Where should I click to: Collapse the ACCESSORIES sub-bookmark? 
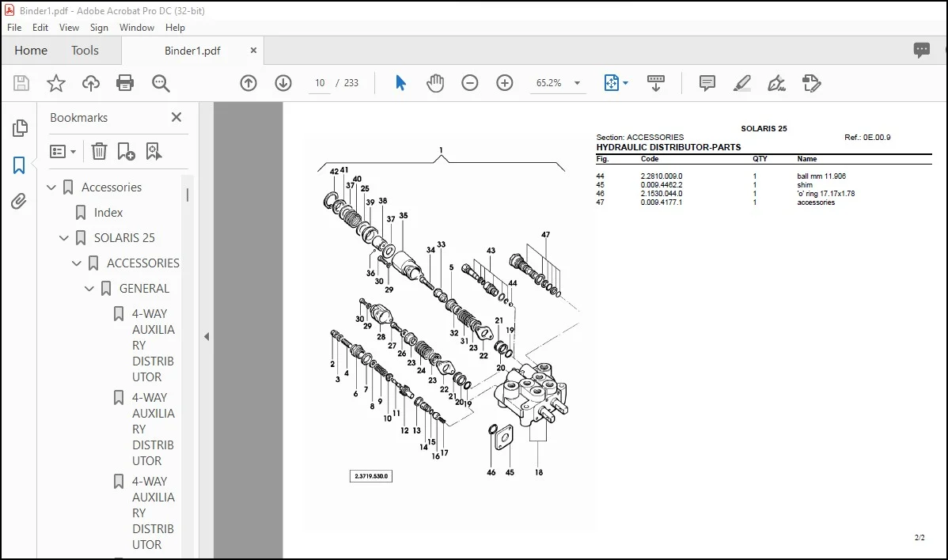click(77, 263)
